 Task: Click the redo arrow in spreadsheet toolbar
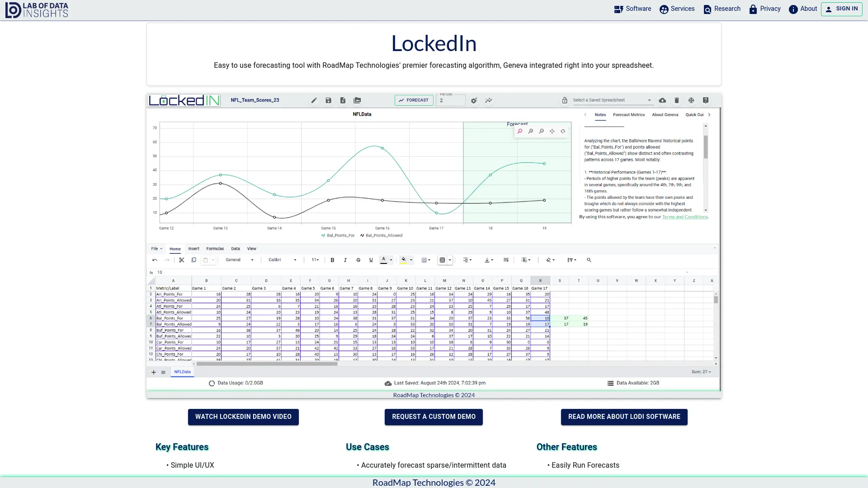[167, 260]
